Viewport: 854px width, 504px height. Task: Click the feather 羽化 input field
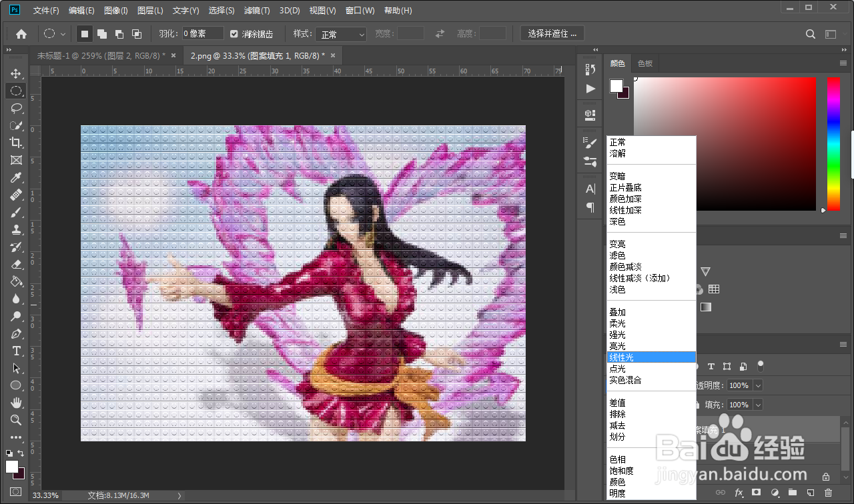(203, 34)
